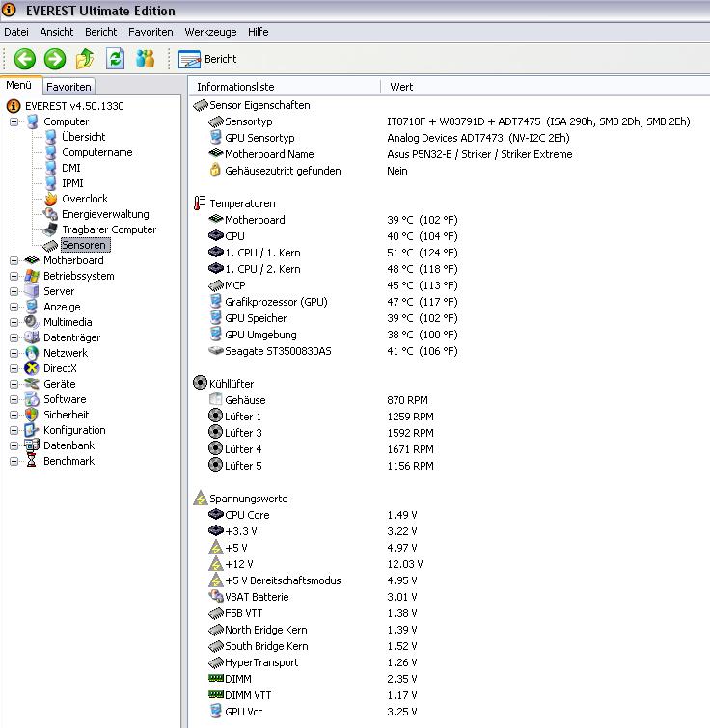Image resolution: width=710 pixels, height=728 pixels.
Task: Click the green Forward arrow button
Action: [55, 59]
